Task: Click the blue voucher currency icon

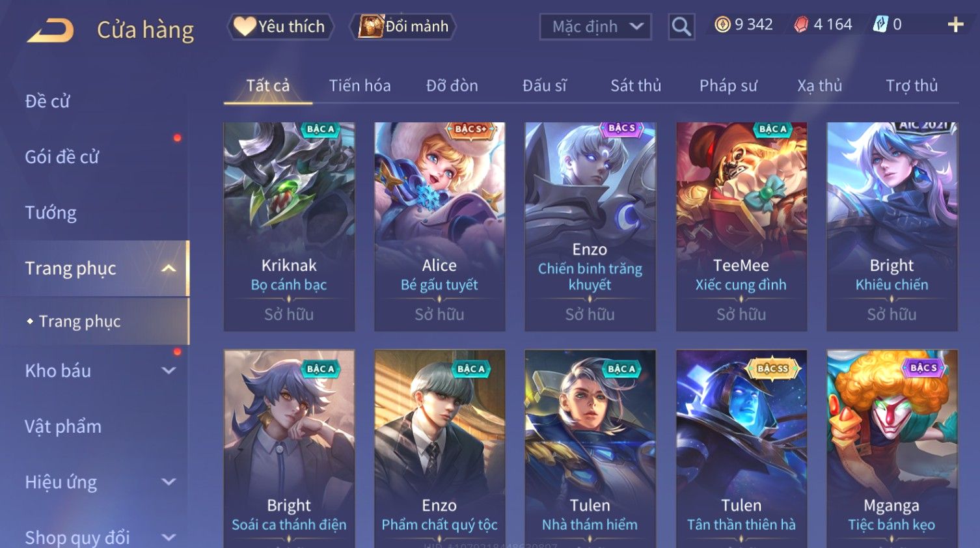Action: [880, 25]
